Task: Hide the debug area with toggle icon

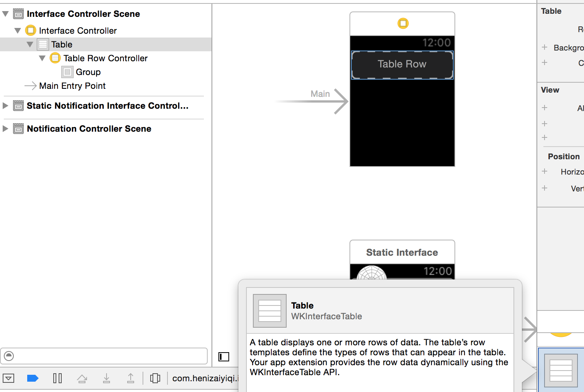Action: pyautogui.click(x=8, y=379)
